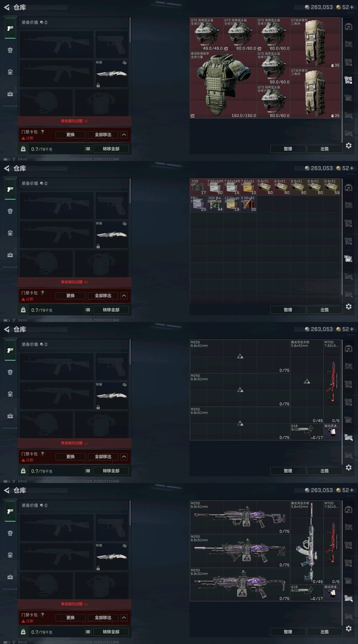Toggle the knife swap arrows beside the helmet grid
The height and width of the screenshot is (644, 358).
click(x=125, y=63)
